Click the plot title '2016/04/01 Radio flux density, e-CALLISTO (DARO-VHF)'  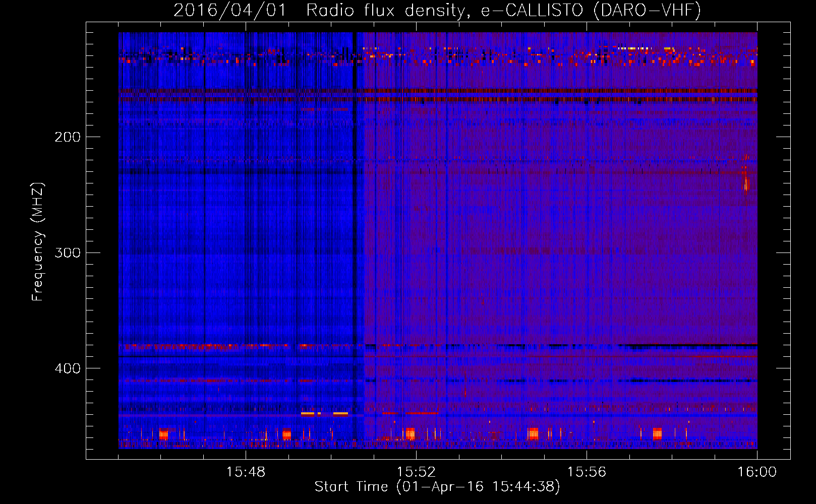coord(437,11)
